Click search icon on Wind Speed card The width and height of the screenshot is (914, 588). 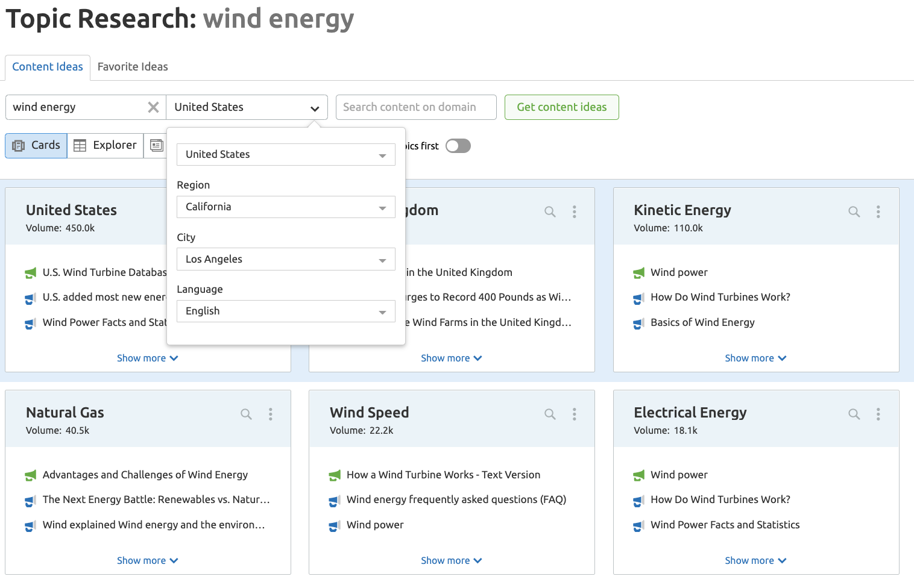(550, 414)
